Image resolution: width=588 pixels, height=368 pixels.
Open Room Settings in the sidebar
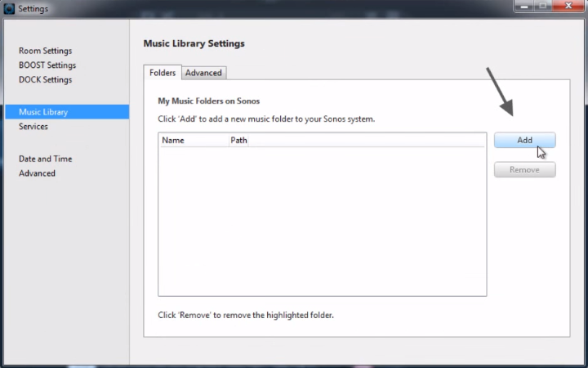pyautogui.click(x=46, y=51)
